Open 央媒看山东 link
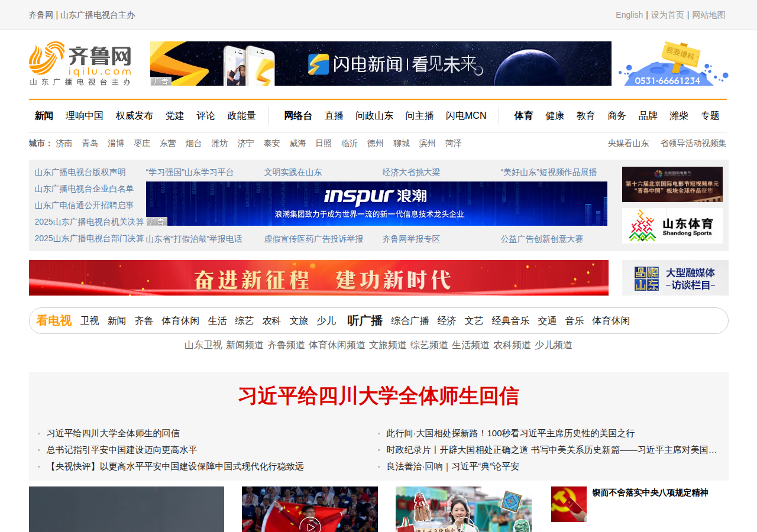Screen dimensions: 757x532 click(x=628, y=144)
